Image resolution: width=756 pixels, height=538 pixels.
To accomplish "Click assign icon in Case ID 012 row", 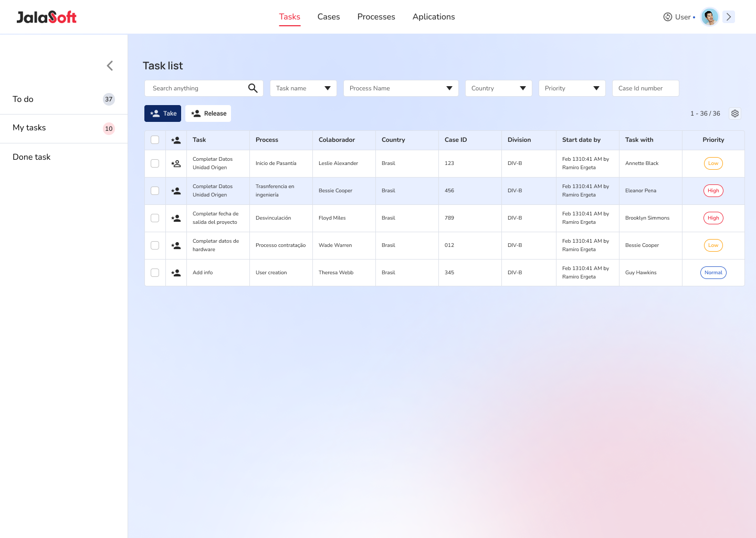I will pos(176,245).
